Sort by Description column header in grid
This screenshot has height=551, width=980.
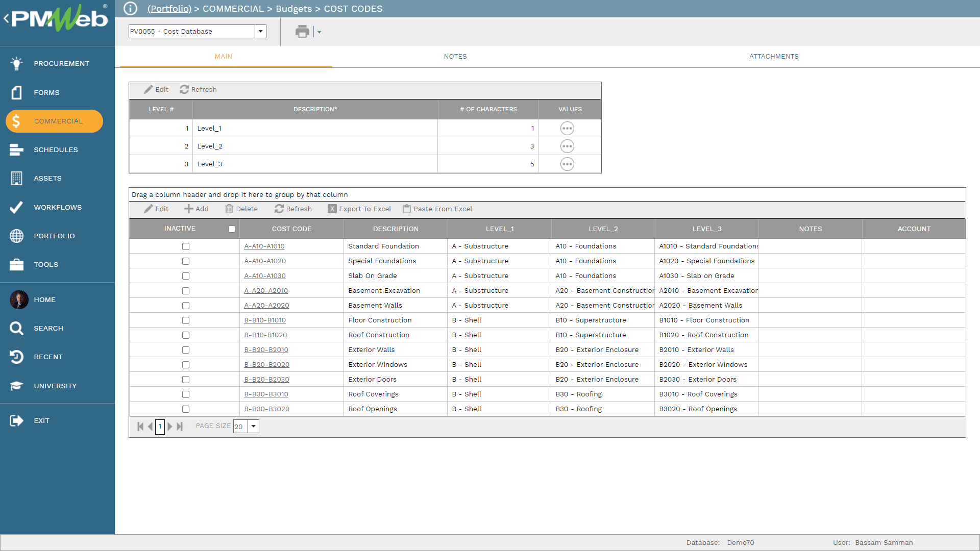click(396, 229)
